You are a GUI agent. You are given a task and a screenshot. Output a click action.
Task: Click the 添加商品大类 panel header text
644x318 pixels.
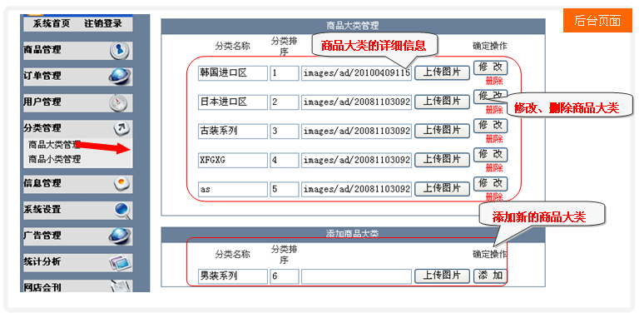353,234
